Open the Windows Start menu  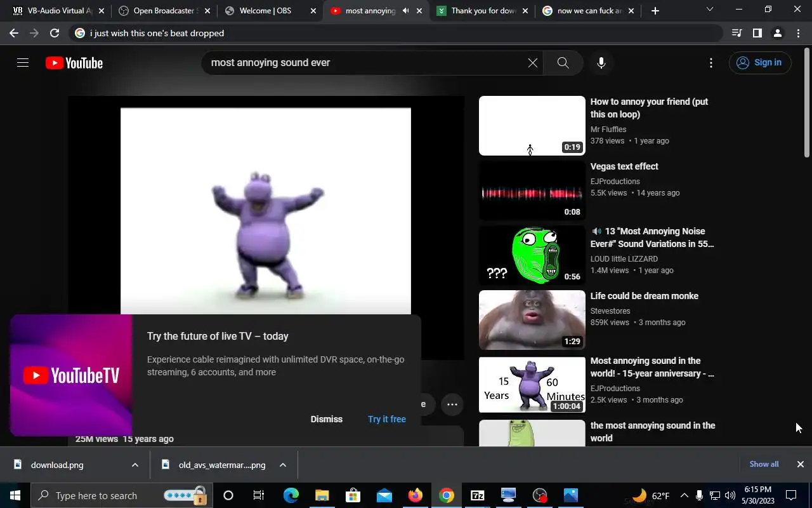coord(15,495)
